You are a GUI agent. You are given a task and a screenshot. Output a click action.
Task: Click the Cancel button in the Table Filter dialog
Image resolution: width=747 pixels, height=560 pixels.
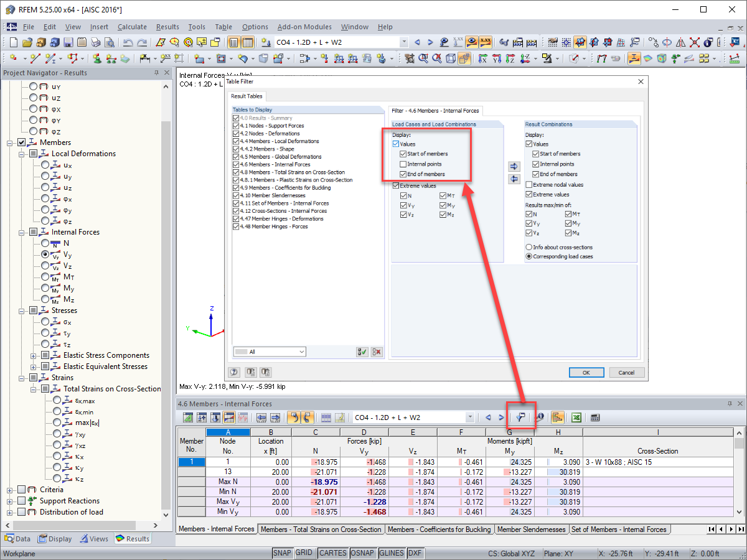[627, 372]
